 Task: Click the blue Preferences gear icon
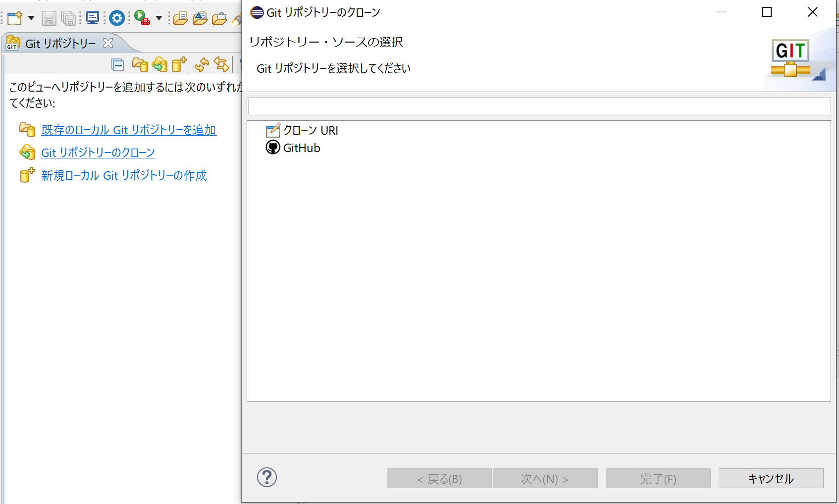tap(116, 18)
